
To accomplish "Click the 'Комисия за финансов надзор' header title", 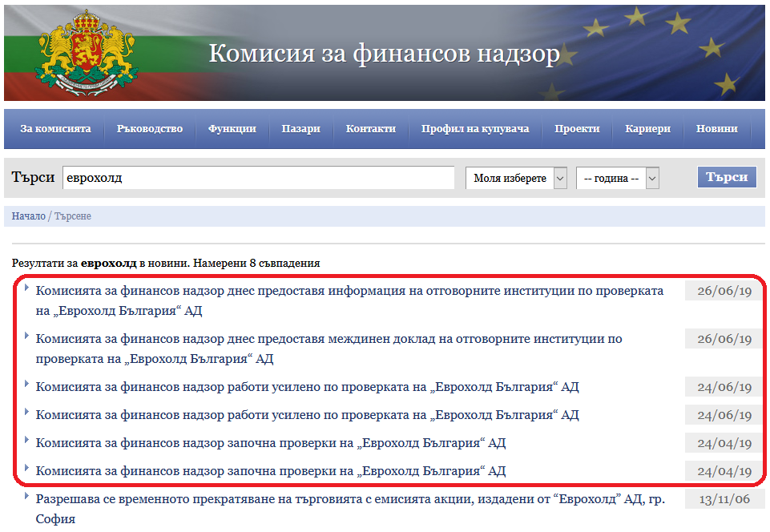I will point(385,54).
